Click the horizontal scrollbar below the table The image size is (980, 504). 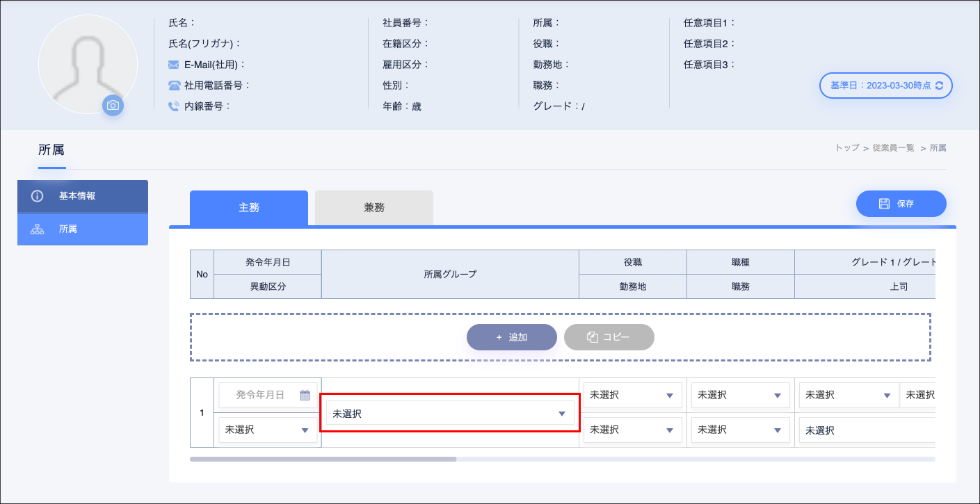point(323,459)
